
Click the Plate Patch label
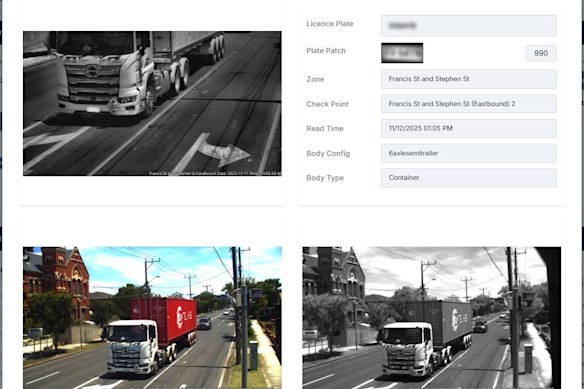click(326, 51)
